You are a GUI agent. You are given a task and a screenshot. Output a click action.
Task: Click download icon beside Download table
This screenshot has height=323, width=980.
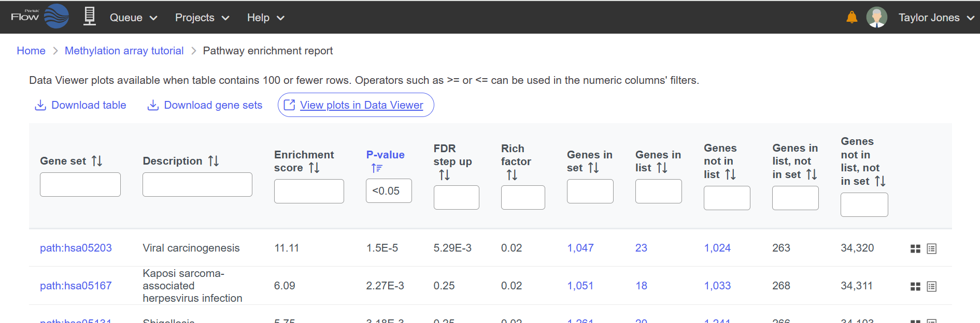(40, 105)
